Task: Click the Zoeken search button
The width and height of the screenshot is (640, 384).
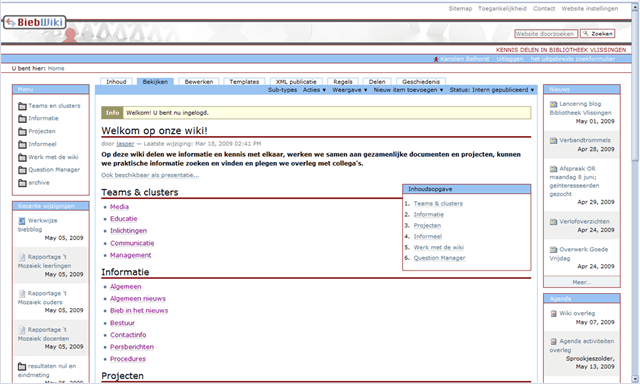Action: click(598, 34)
